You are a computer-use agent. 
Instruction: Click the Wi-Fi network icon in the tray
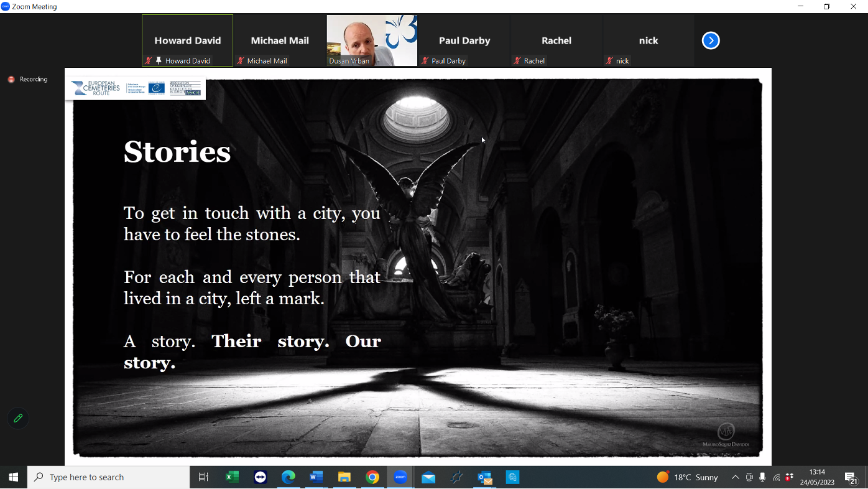[x=776, y=477]
